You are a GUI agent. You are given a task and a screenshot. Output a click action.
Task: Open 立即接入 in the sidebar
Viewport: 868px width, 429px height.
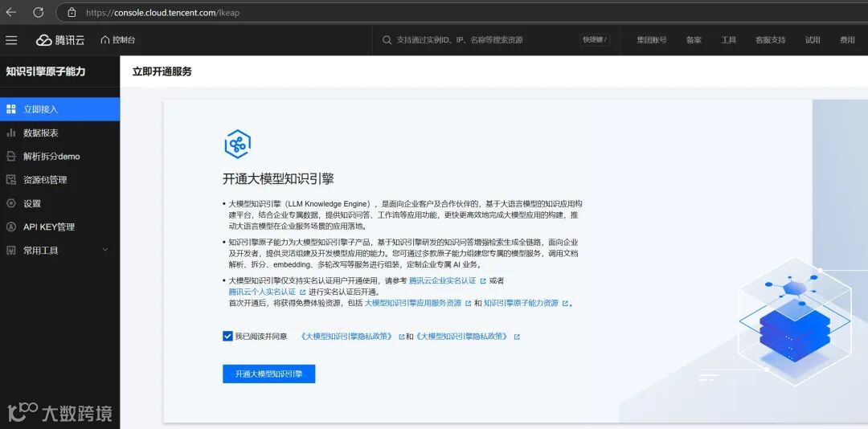59,109
